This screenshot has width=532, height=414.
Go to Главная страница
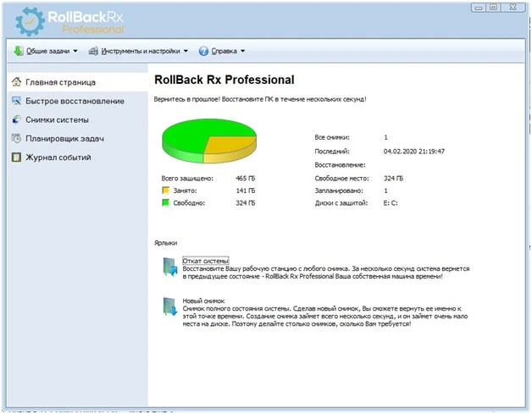click(x=77, y=82)
